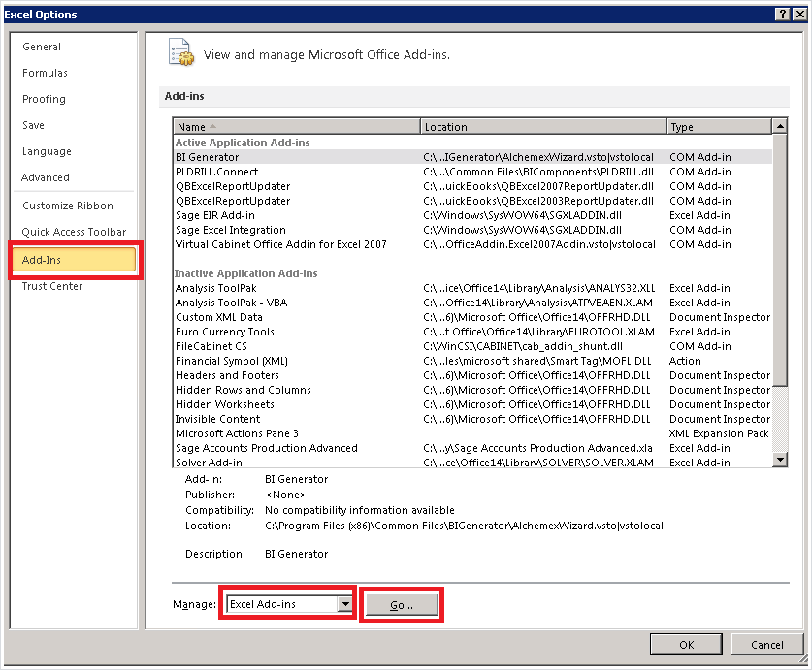Select Microsoft Actions Pane 3 row
This screenshot has width=812, height=670.
(472, 432)
